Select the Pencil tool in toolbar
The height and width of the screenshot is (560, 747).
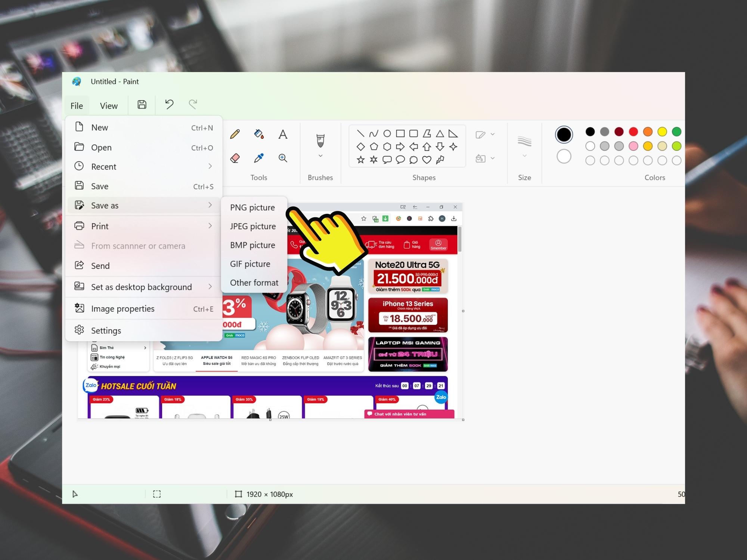click(235, 134)
